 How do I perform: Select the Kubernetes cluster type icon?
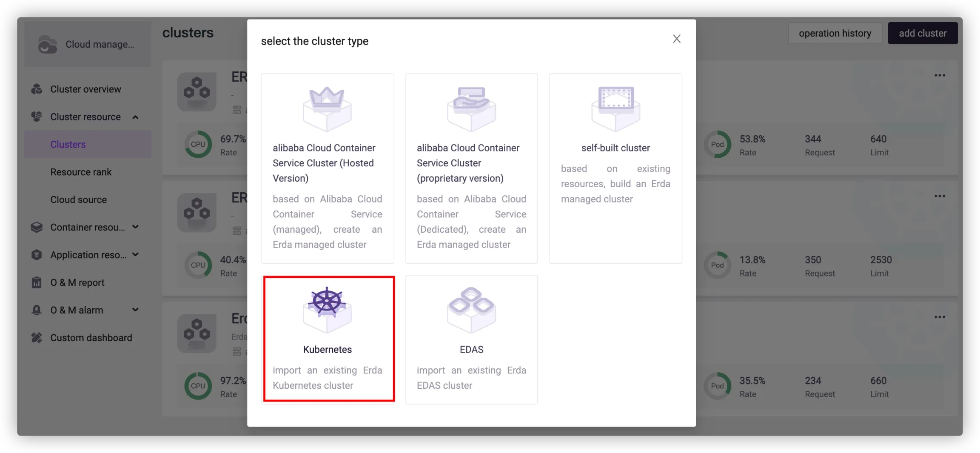pyautogui.click(x=327, y=309)
